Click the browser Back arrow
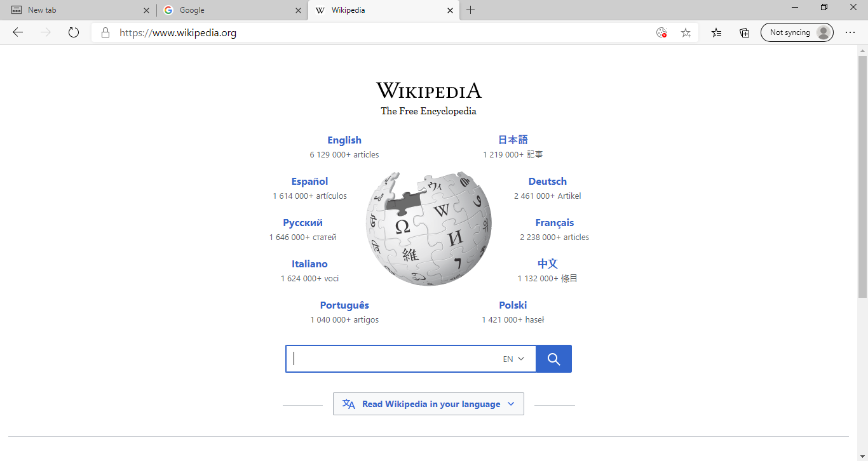Image resolution: width=868 pixels, height=461 pixels. pos(18,32)
